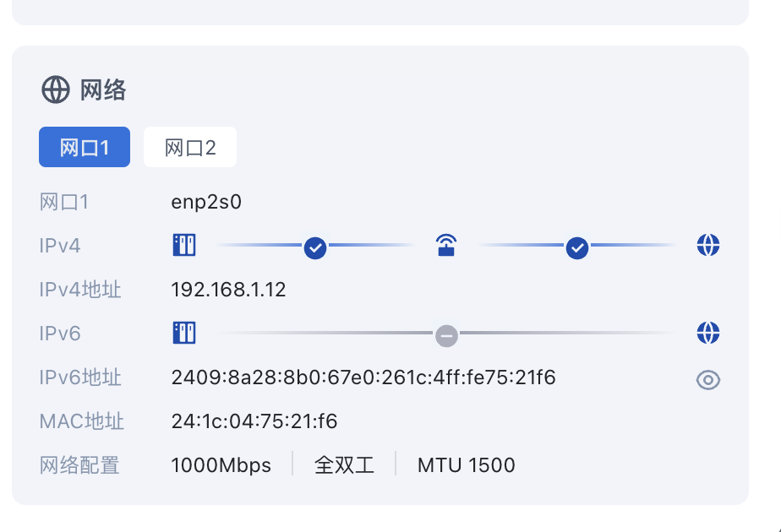
Task: Click the IPv4 address 192.168.1.12
Action: [x=228, y=290]
